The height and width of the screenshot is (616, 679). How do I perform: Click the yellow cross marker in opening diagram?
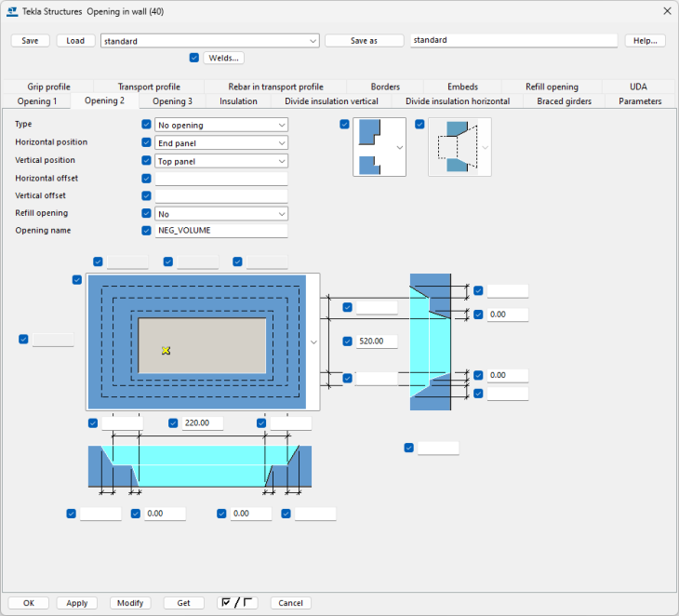click(x=166, y=350)
